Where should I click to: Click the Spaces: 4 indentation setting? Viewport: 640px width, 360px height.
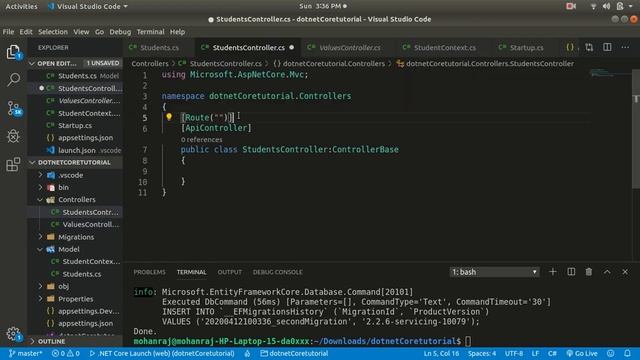[x=482, y=353]
